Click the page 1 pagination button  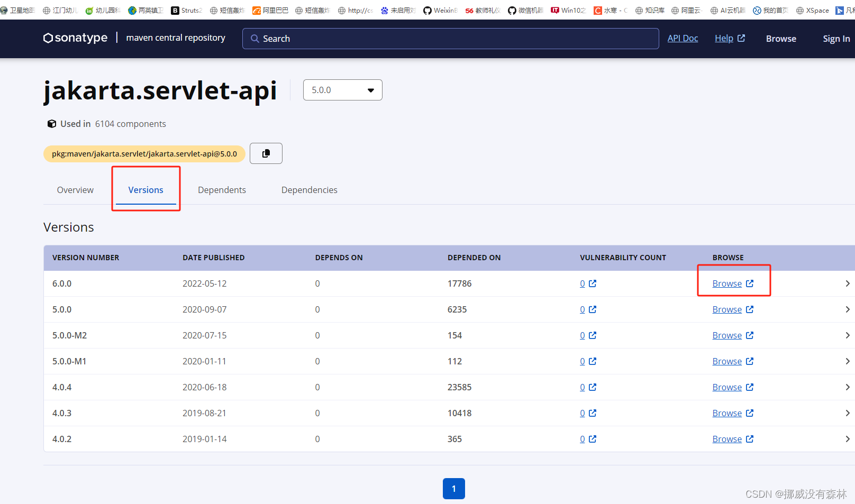tap(454, 489)
